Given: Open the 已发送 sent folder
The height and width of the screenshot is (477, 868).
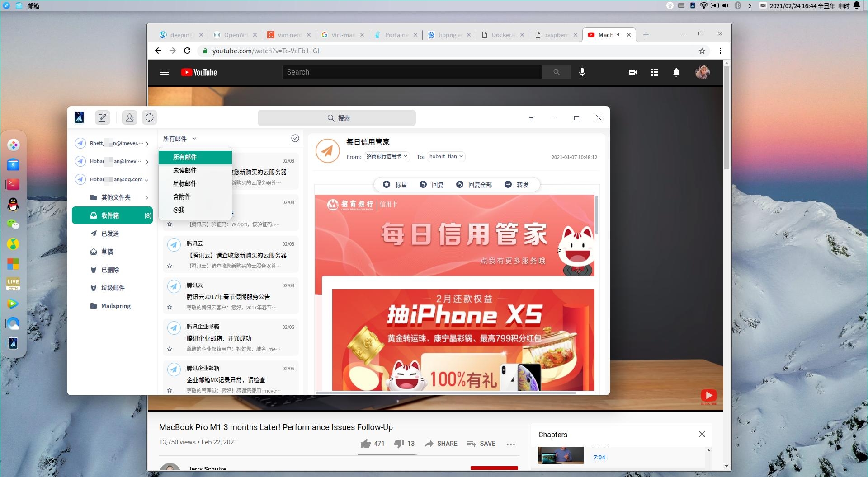Looking at the screenshot, I should (x=113, y=234).
